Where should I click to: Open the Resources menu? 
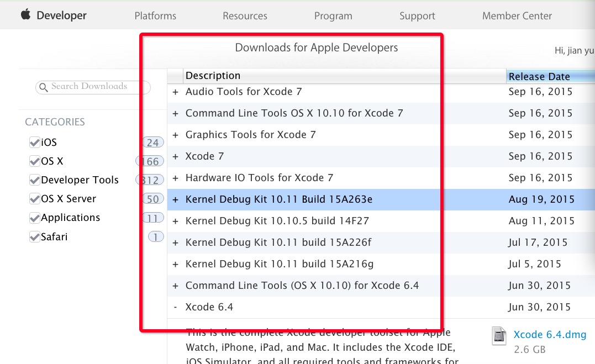coord(245,16)
